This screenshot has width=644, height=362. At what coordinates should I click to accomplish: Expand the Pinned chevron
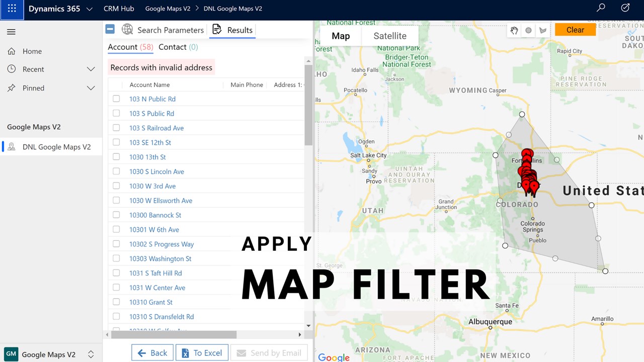pos(91,88)
